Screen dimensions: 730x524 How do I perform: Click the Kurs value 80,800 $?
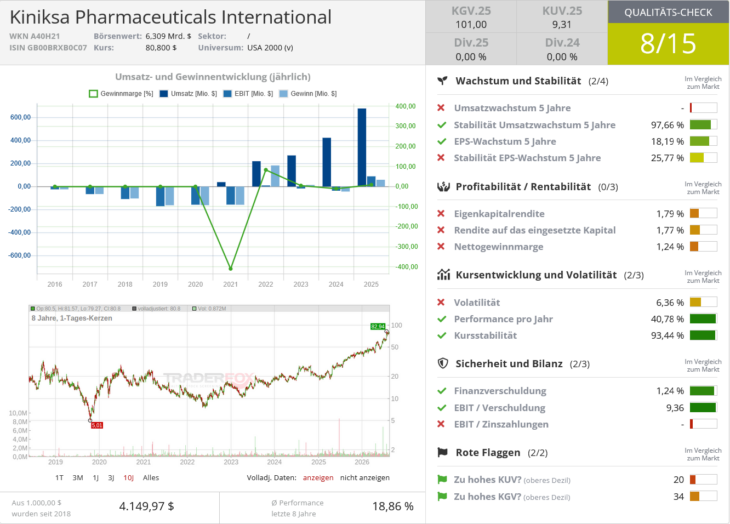coord(161,47)
